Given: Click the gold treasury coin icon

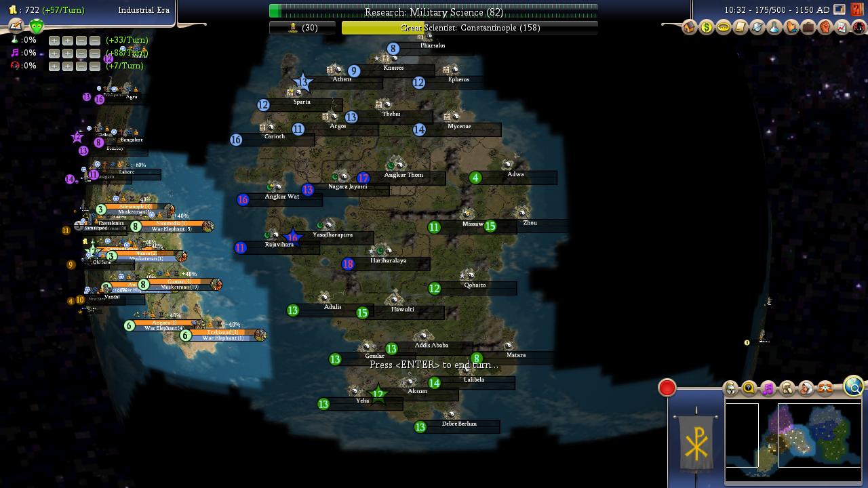Looking at the screenshot, I should coord(13,10).
